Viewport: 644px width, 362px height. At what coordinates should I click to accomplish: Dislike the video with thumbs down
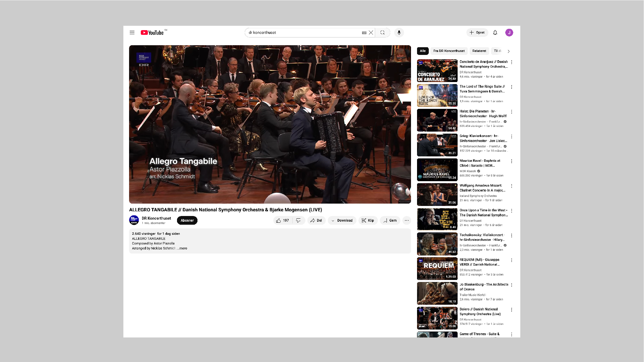click(x=298, y=220)
